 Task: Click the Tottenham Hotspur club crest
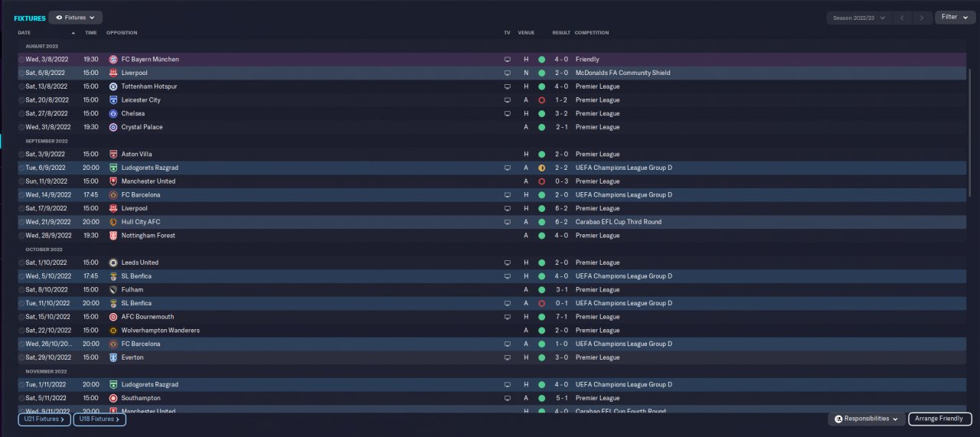point(113,86)
